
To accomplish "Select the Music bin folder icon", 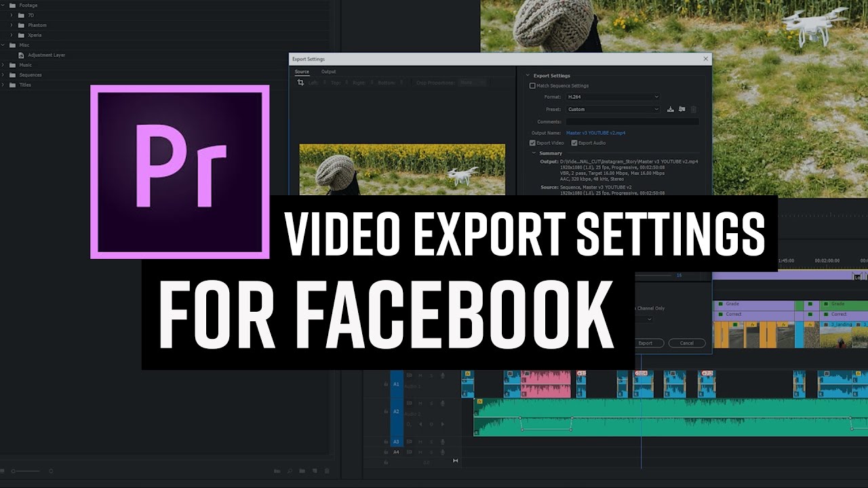I will 12,65.
